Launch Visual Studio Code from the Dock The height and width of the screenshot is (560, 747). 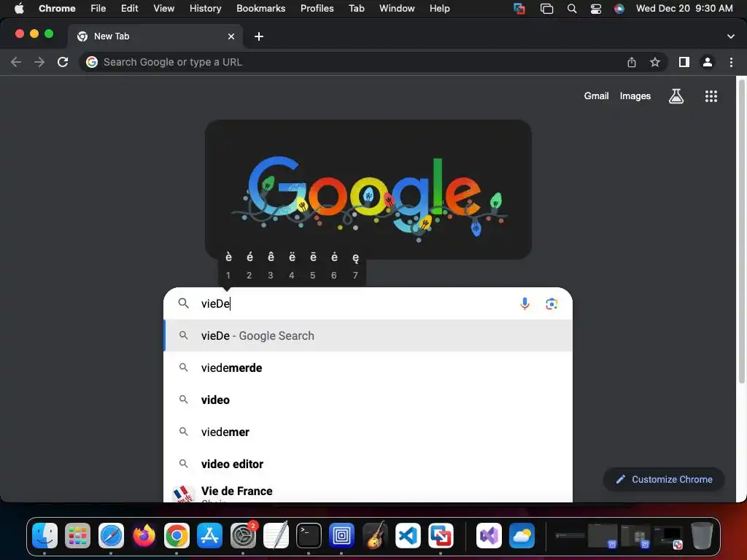(x=408, y=536)
